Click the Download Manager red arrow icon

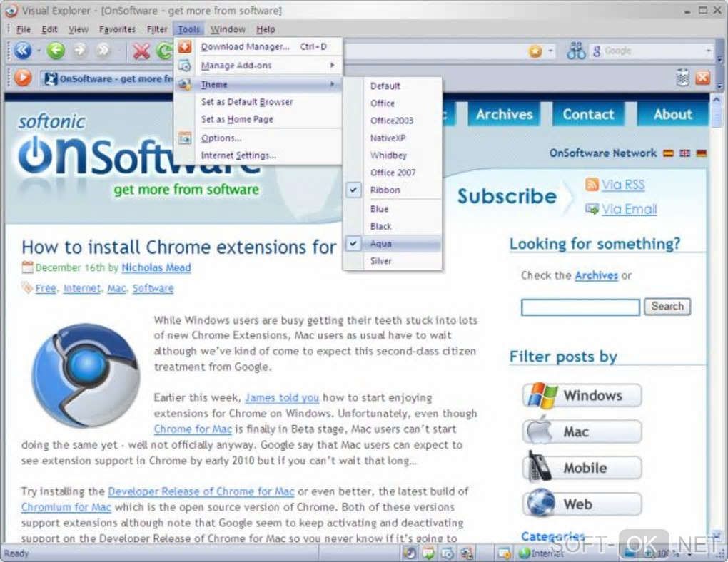(x=185, y=46)
